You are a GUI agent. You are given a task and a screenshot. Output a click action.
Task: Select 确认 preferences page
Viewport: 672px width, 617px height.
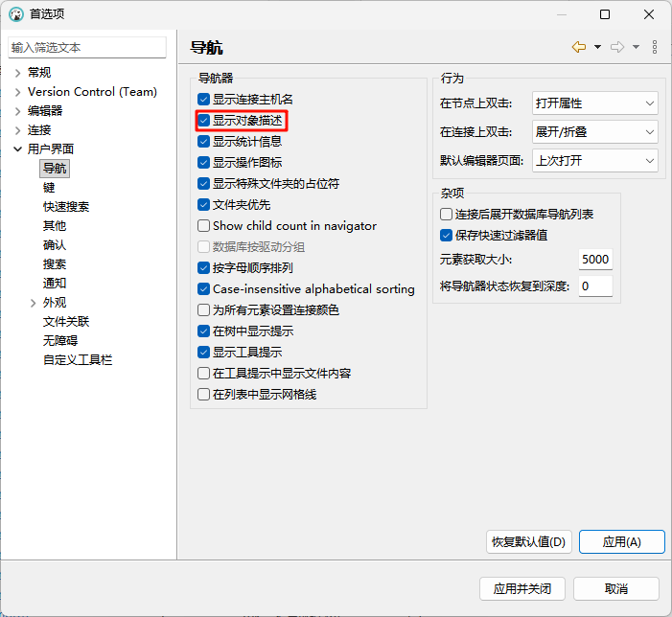click(55, 245)
